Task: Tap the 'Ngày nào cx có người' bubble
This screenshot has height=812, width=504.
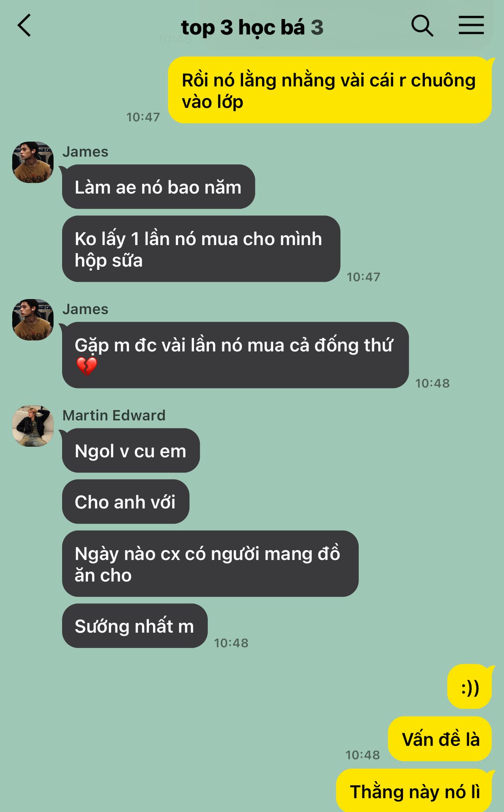Action: [210, 564]
